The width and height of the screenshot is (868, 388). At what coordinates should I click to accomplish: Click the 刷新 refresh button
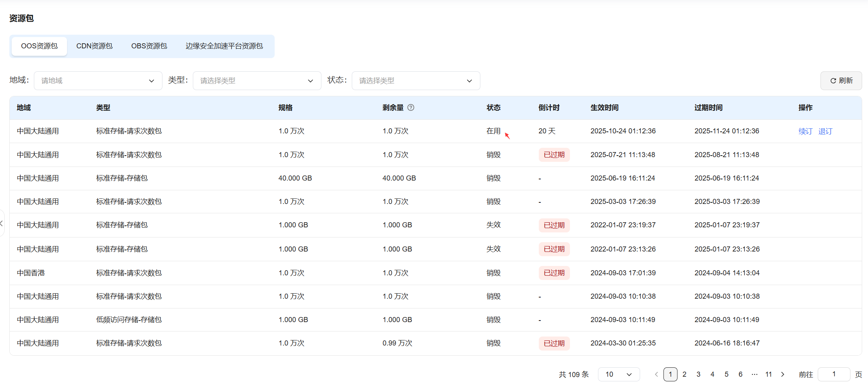pos(841,81)
